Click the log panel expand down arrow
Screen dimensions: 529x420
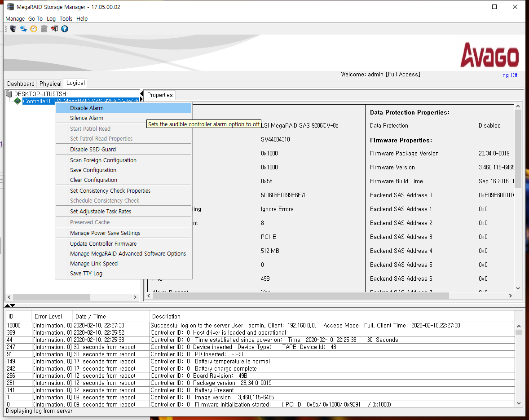point(13,305)
